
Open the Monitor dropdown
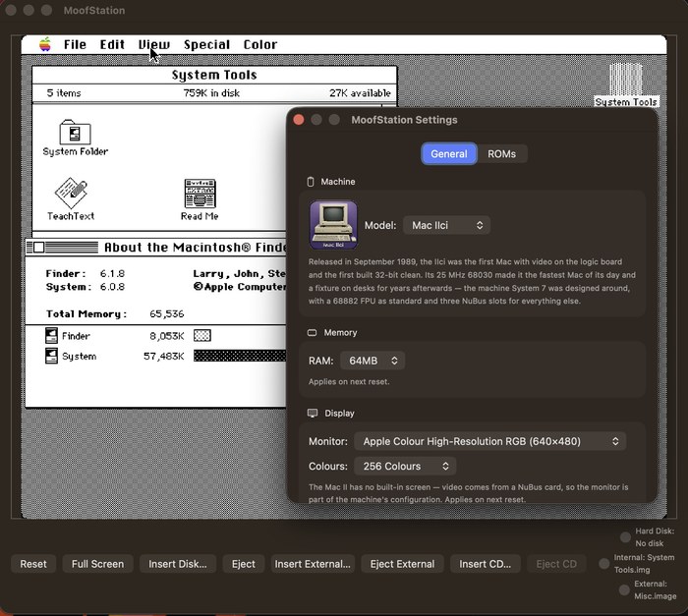point(489,441)
